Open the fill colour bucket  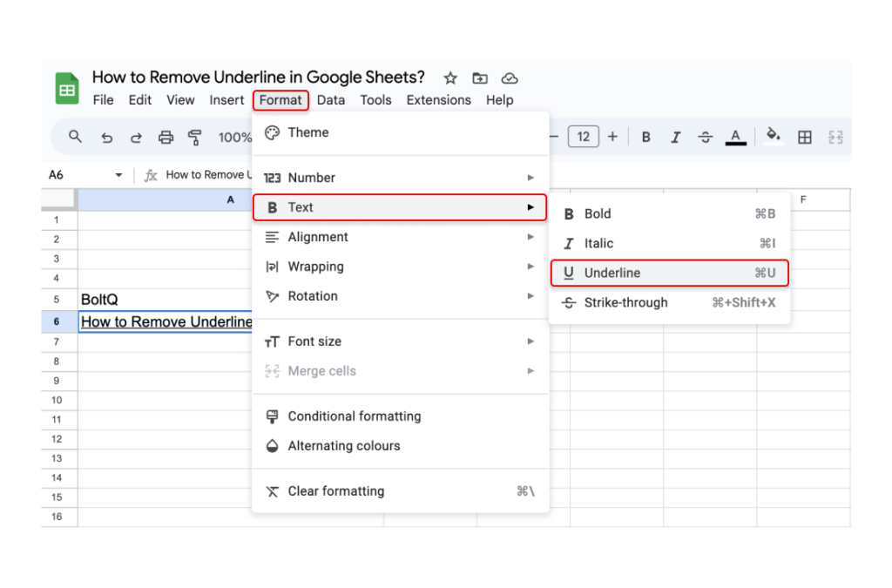coord(773,136)
